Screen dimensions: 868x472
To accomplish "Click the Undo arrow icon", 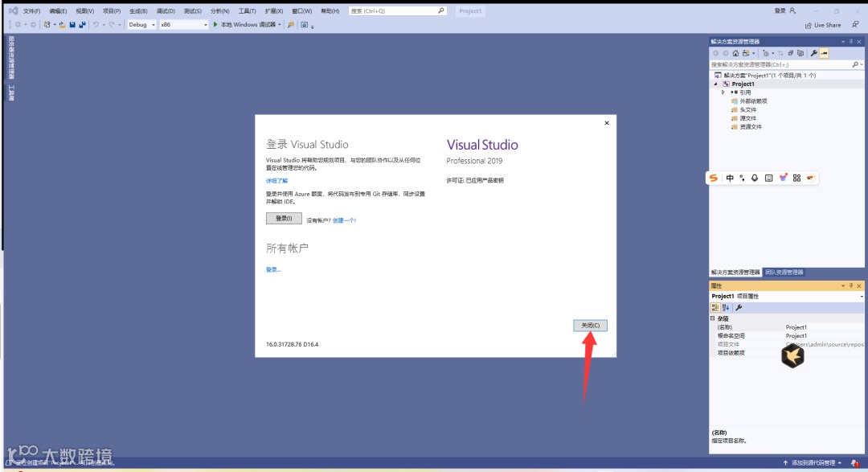I will (x=96, y=24).
